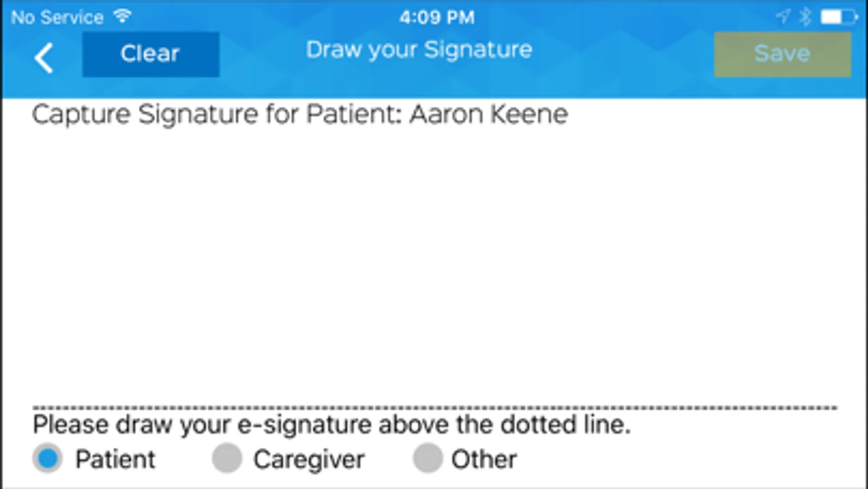The height and width of the screenshot is (489, 868).
Task: Click the location services arrow icon
Action: [783, 16]
